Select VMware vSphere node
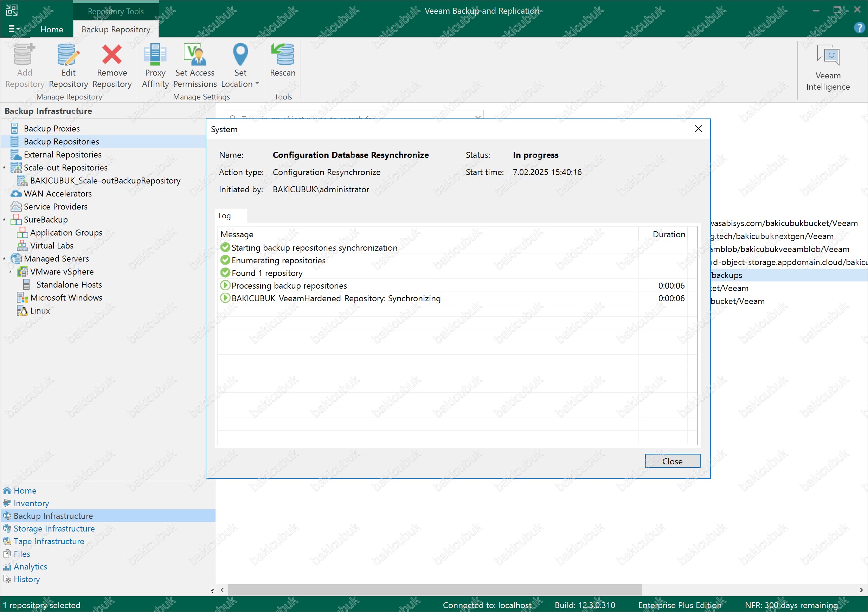Screen dimensions: 868x612 tap(62, 272)
